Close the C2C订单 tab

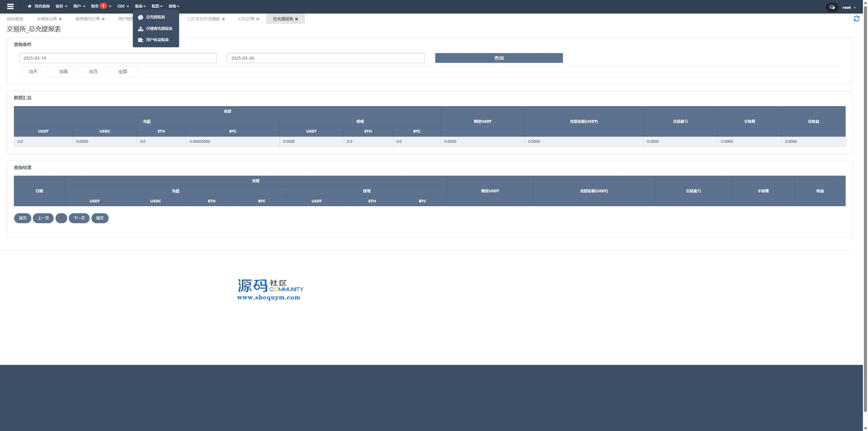258,19
